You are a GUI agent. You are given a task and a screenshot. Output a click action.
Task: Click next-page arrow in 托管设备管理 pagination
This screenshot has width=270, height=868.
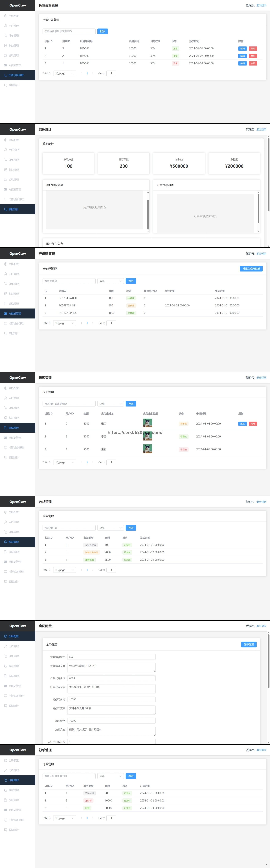(93, 73)
